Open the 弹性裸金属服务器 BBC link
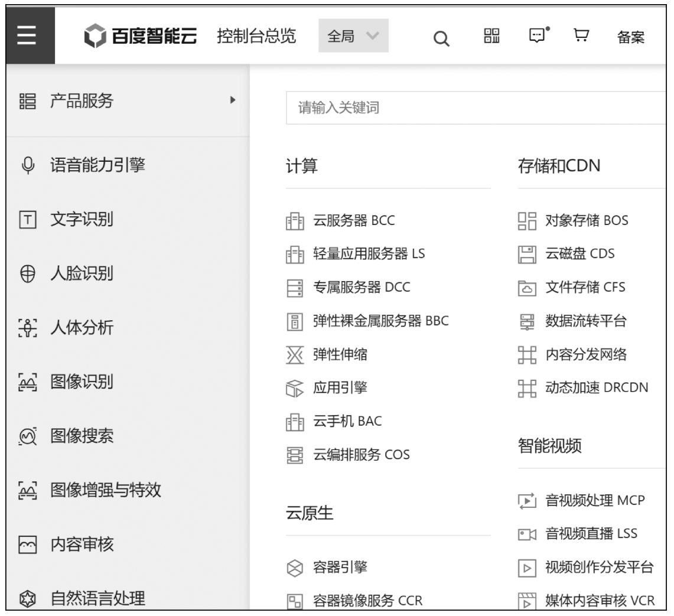The width and height of the screenshot is (674, 616). (x=381, y=321)
